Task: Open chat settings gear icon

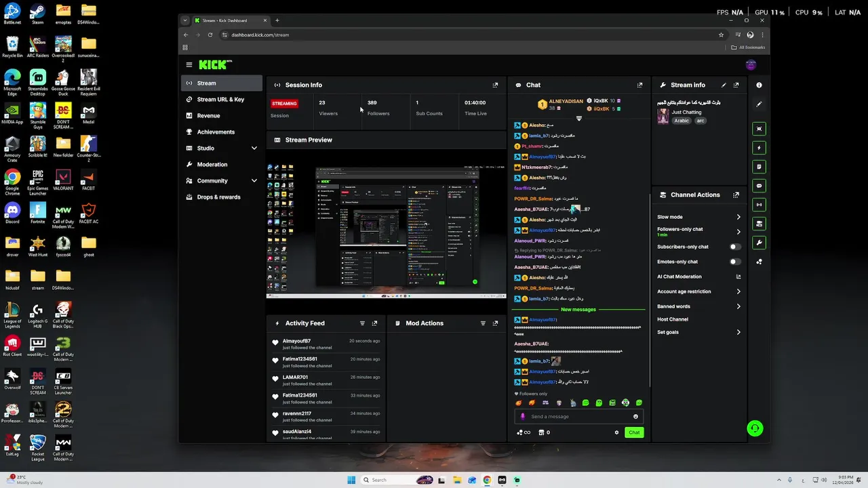Action: [x=616, y=432]
